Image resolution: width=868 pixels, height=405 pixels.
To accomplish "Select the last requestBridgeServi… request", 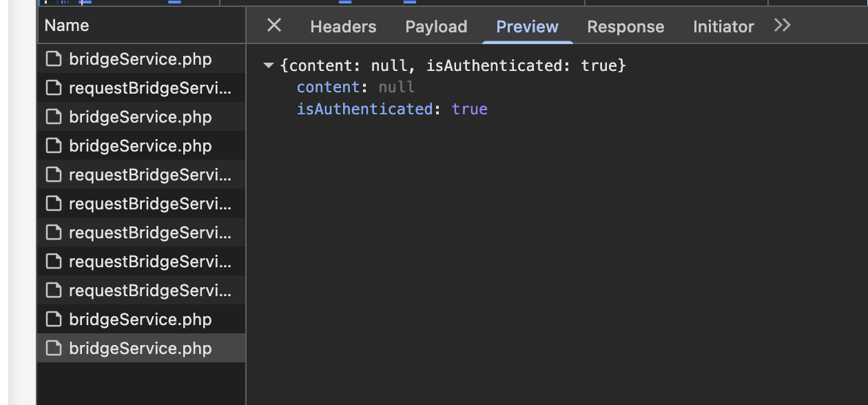I will coord(150,291).
